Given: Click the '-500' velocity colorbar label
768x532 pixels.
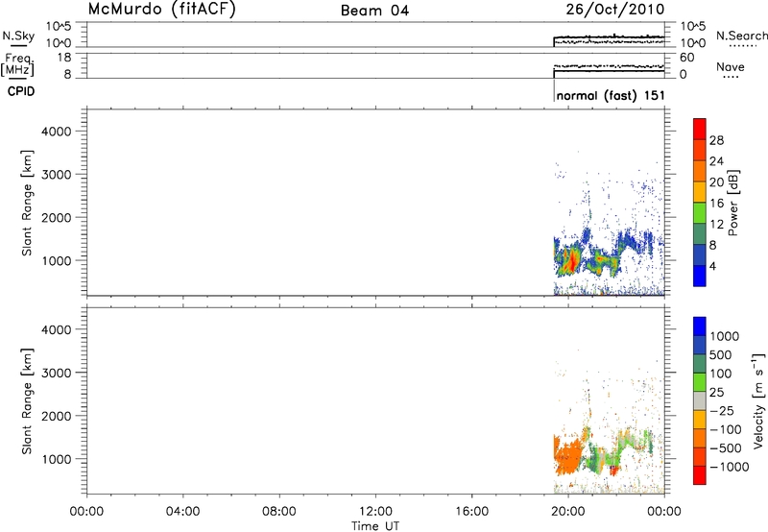Looking at the screenshot, I should [x=726, y=448].
